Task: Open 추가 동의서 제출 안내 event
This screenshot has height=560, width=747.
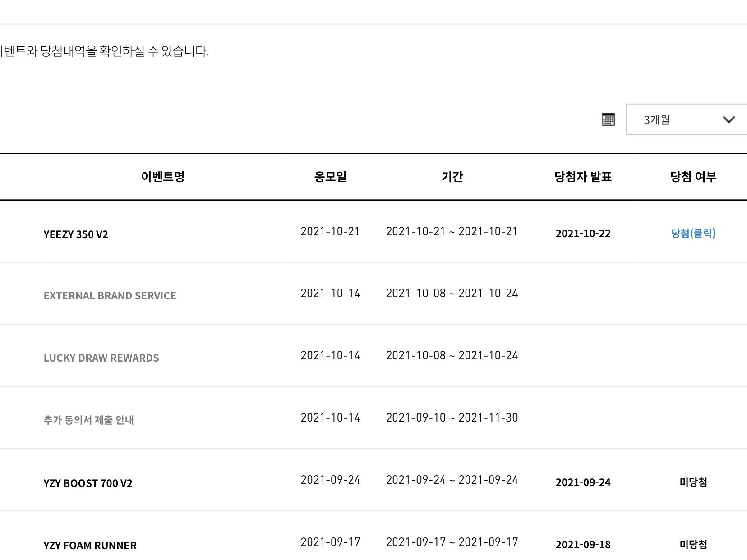Action: tap(89, 420)
